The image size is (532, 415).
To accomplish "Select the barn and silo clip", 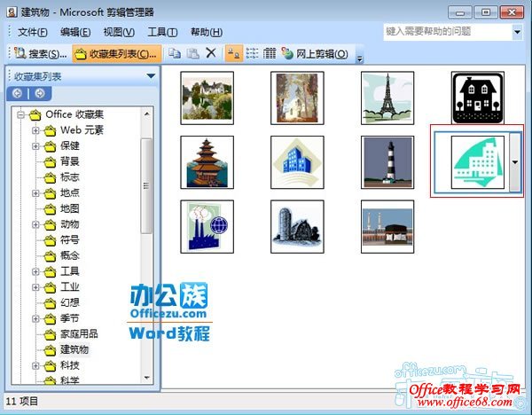I will 297,227.
